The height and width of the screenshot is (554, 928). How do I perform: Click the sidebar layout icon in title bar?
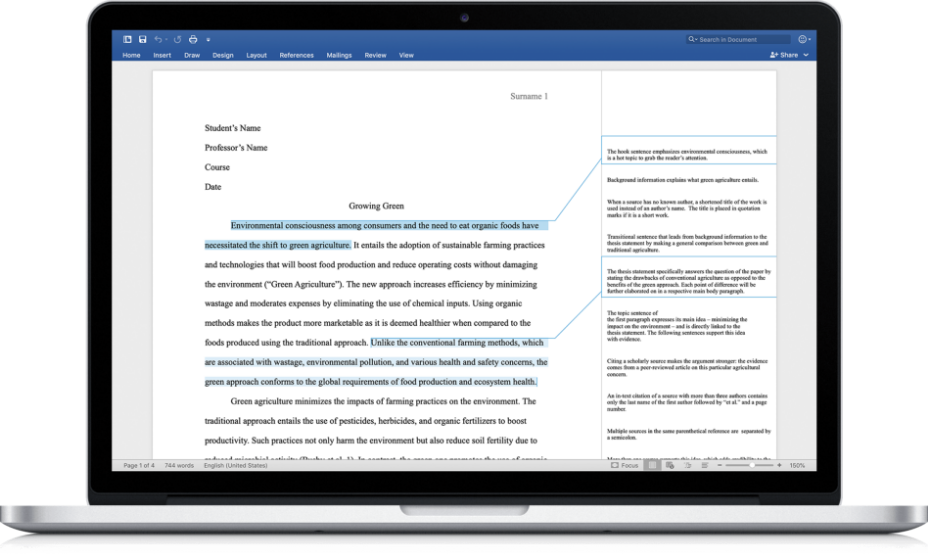click(x=128, y=39)
